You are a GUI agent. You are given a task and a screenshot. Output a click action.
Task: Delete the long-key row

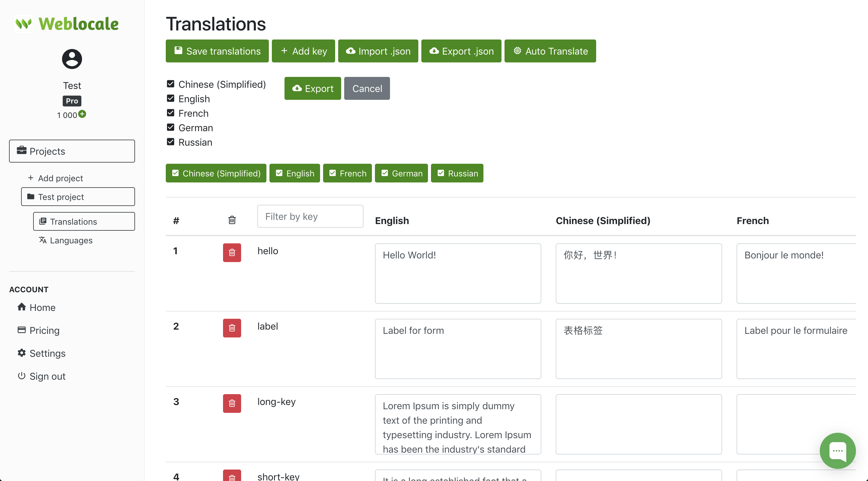(x=232, y=403)
